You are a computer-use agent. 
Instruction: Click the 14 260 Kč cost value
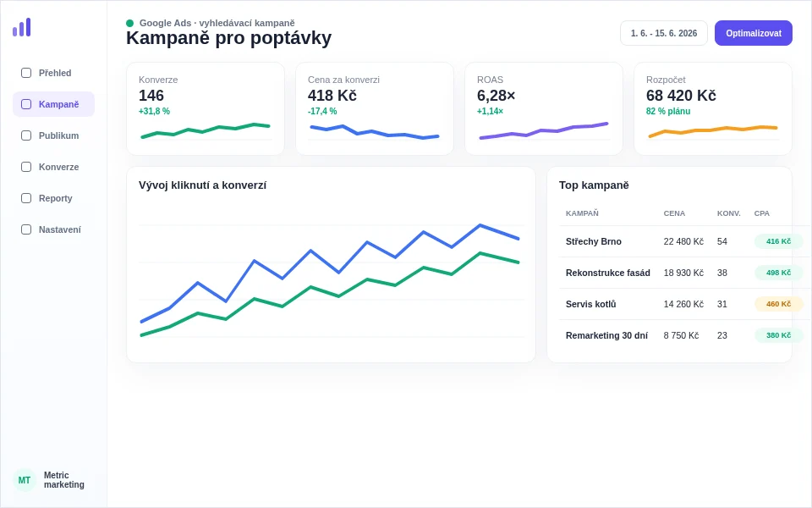pos(683,304)
